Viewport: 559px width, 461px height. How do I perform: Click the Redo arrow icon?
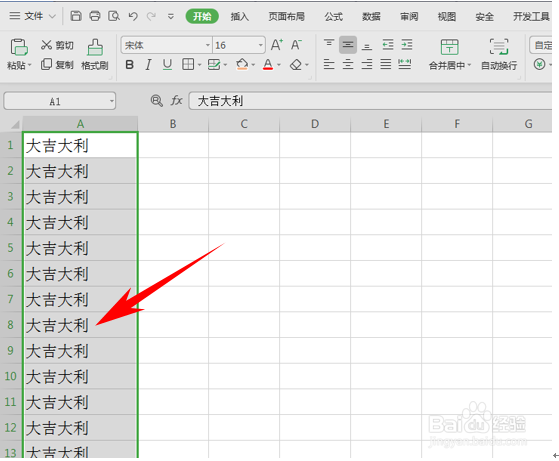tap(152, 16)
